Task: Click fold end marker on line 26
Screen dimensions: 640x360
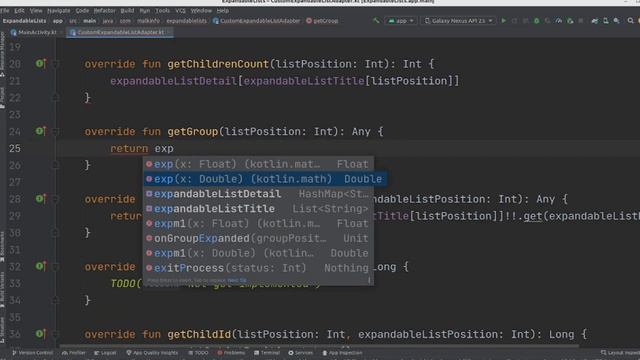Action: point(56,165)
